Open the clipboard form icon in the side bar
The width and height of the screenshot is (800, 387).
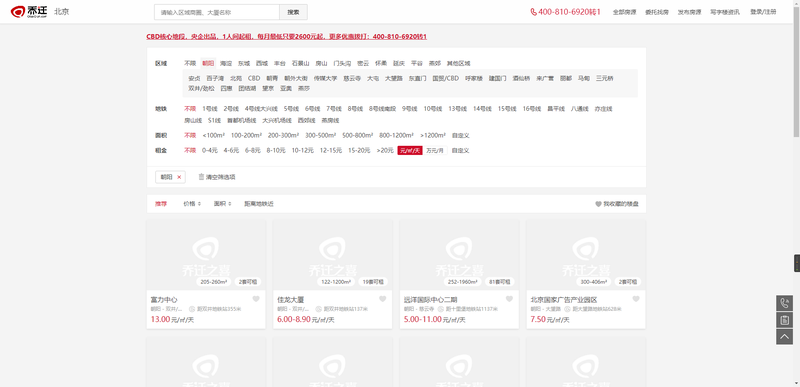click(x=785, y=320)
